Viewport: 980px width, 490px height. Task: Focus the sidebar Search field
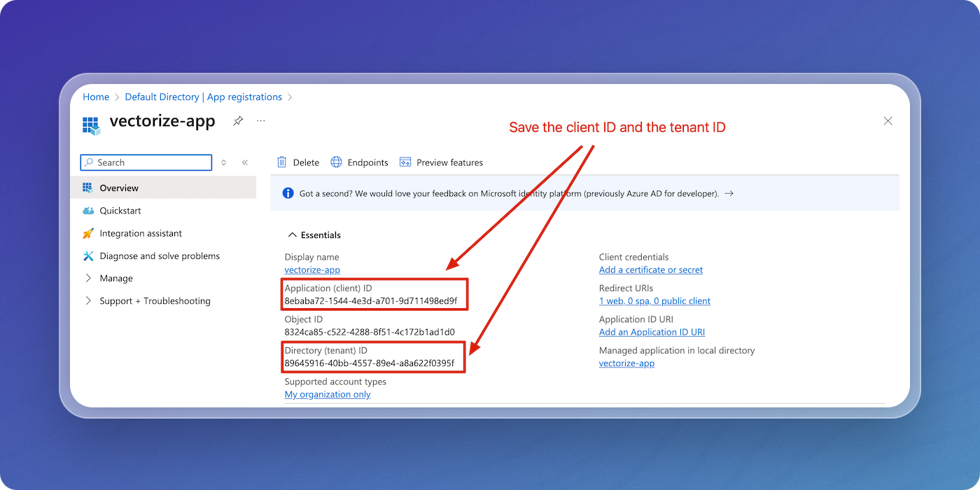click(146, 162)
